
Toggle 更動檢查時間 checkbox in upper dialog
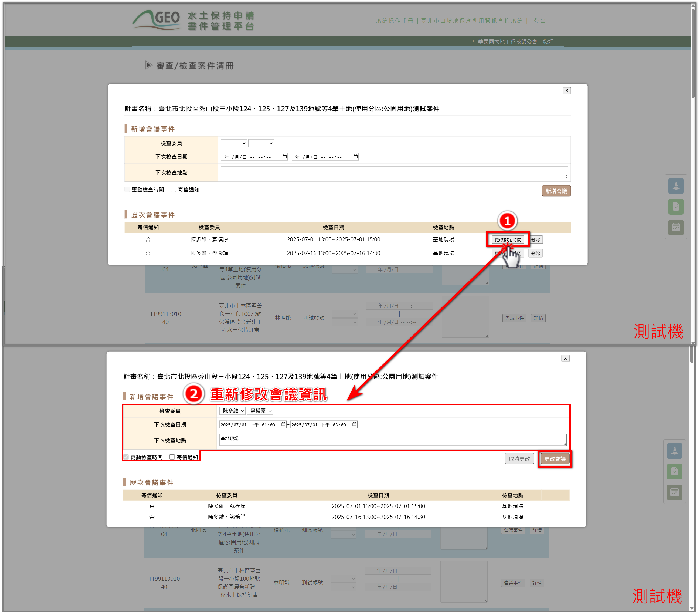click(x=127, y=190)
